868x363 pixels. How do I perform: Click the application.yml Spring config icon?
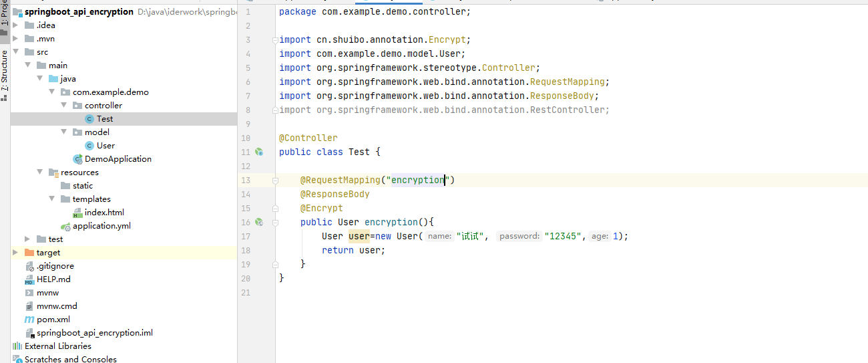pyautogui.click(x=65, y=226)
